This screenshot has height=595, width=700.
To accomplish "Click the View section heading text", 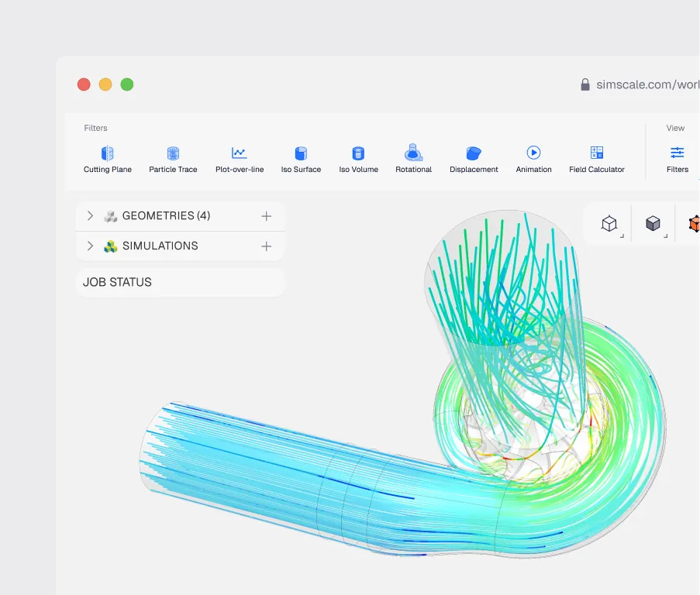I will click(675, 128).
